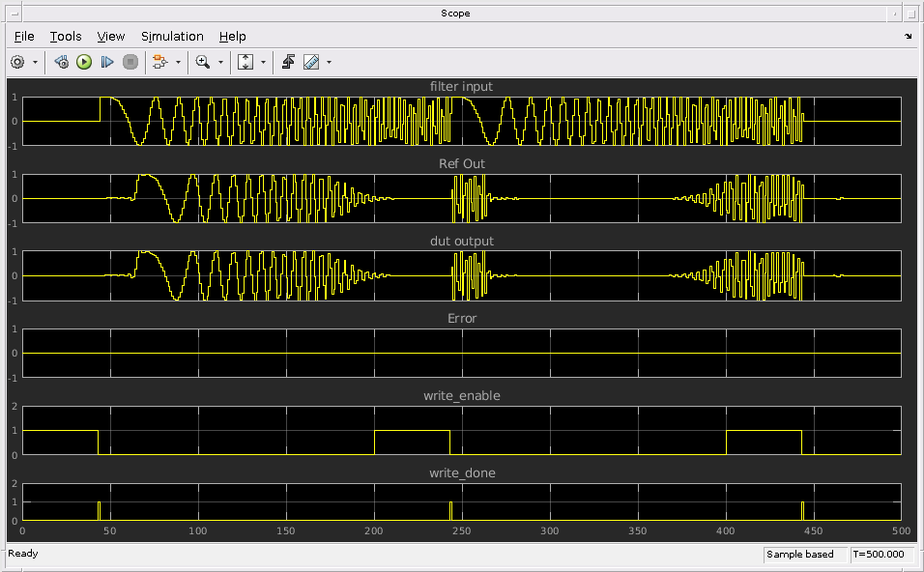The width and height of the screenshot is (924, 572).
Task: Expand the configuration gear dropdown arrow
Action: tap(36, 62)
